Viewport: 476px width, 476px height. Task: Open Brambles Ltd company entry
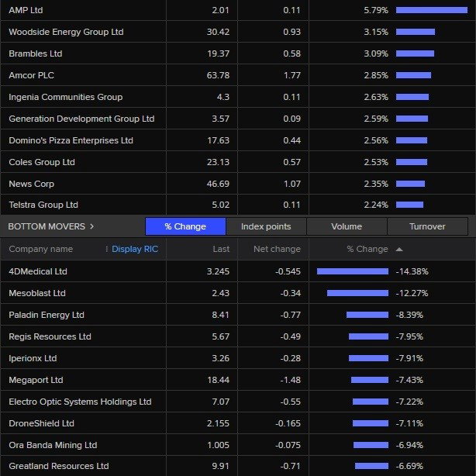point(36,53)
